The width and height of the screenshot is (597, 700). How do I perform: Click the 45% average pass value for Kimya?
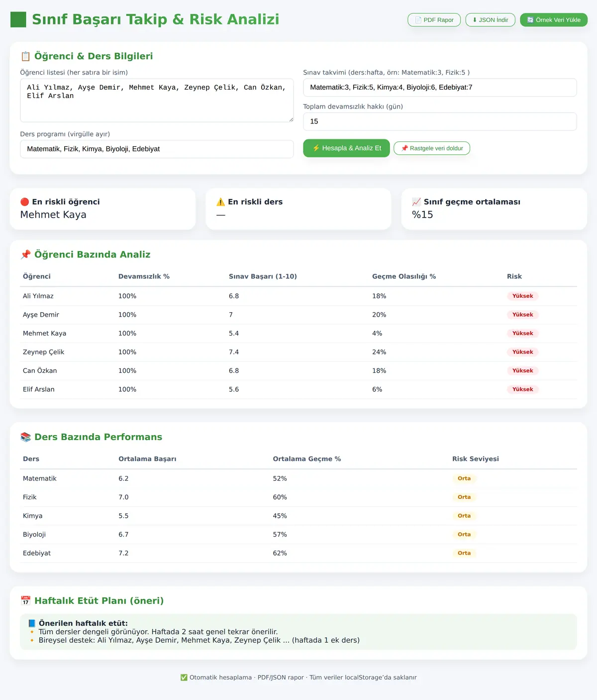[280, 516]
